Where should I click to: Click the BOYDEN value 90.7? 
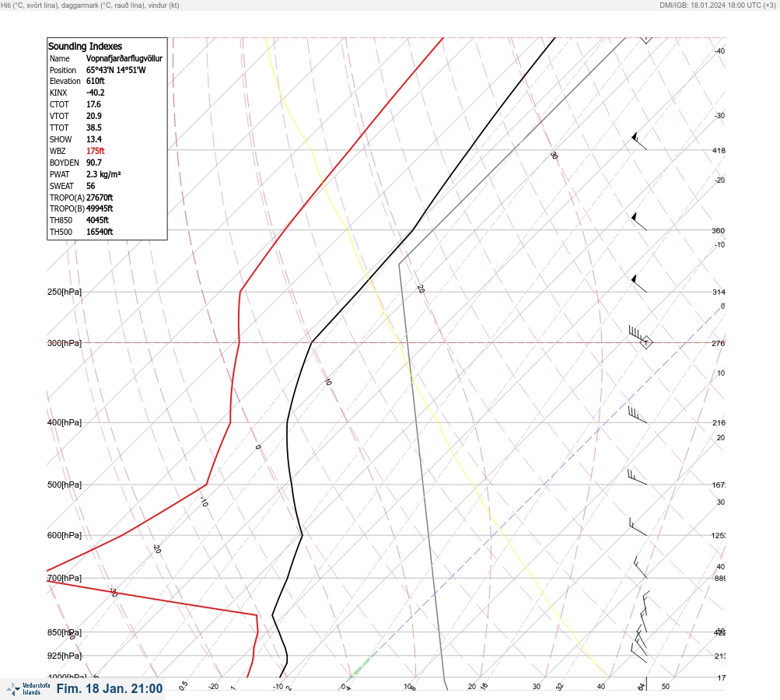(x=94, y=163)
